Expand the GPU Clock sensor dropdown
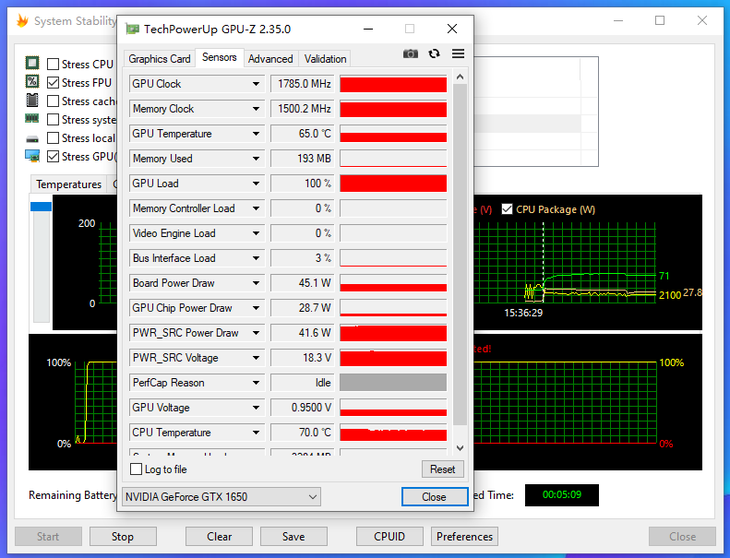Image resolution: width=730 pixels, height=558 pixels. tap(256, 84)
